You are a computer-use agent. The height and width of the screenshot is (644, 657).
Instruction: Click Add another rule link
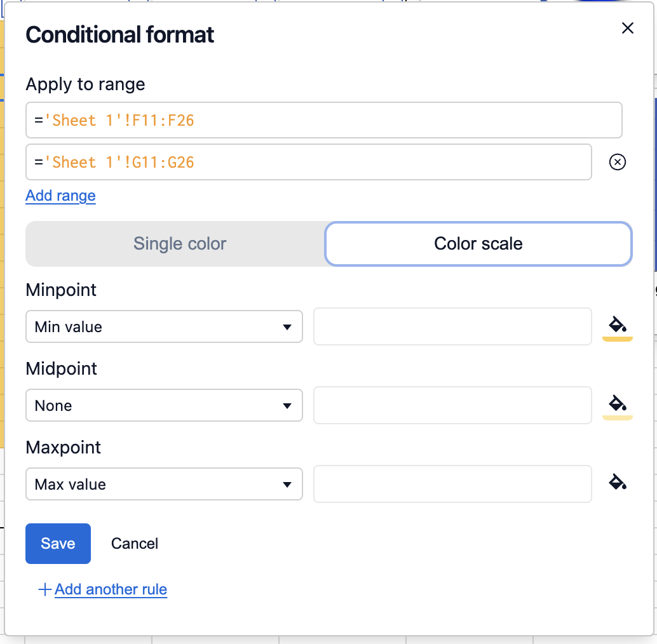click(111, 589)
